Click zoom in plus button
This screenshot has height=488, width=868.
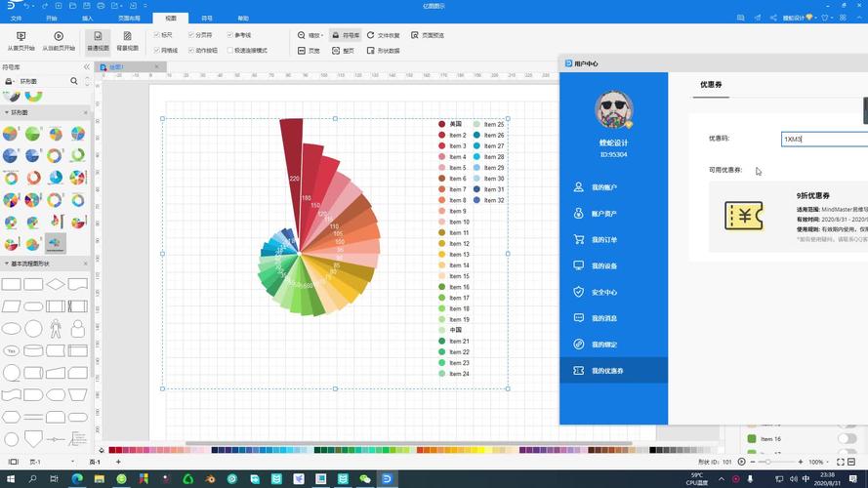tap(800, 462)
